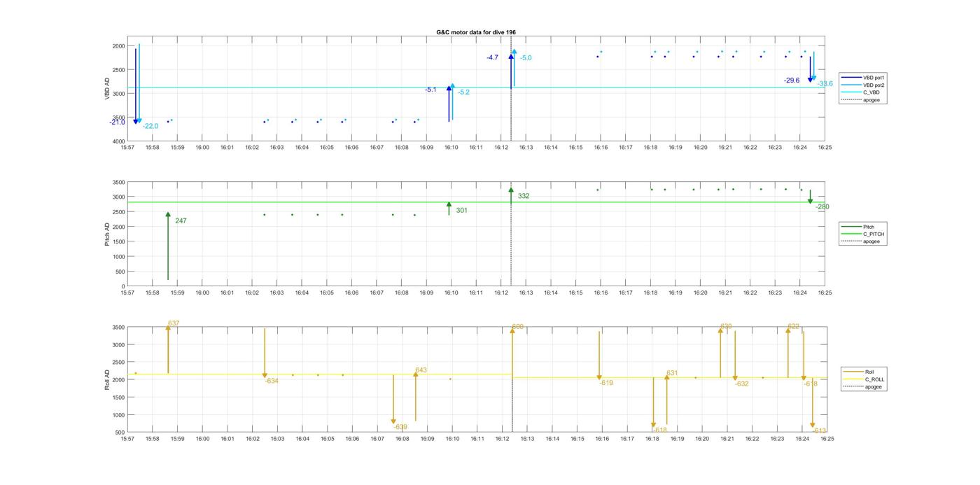Click the "-21.0" VBD pot1 annotation
The height and width of the screenshot is (485, 980).
click(117, 122)
